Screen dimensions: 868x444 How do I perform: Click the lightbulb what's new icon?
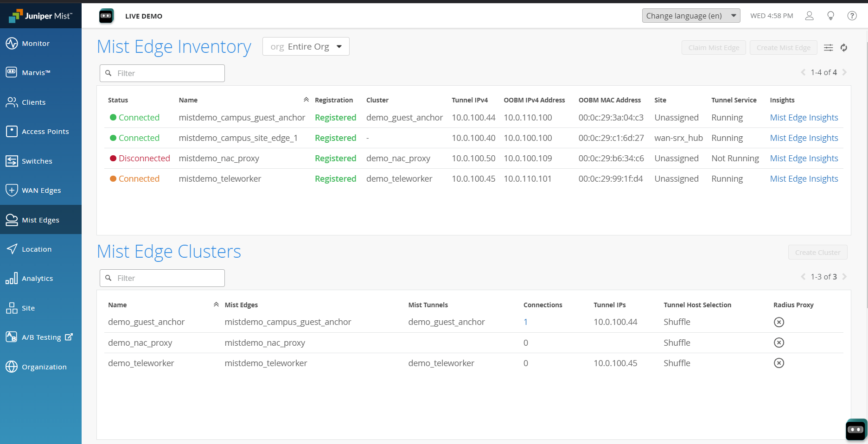coord(830,16)
